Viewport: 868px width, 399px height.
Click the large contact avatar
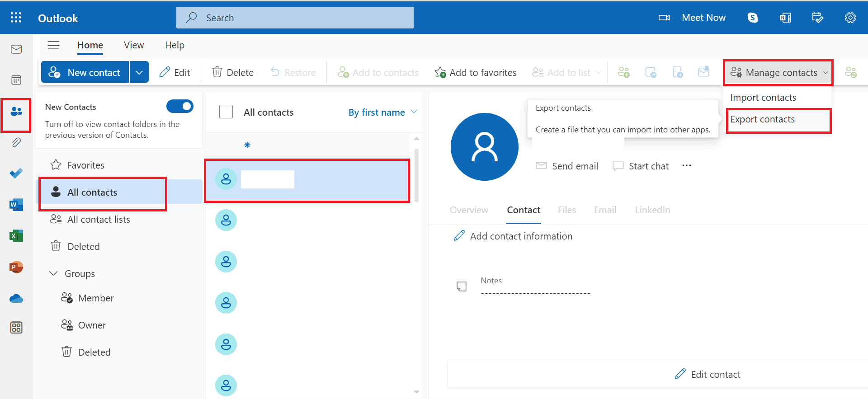click(485, 147)
